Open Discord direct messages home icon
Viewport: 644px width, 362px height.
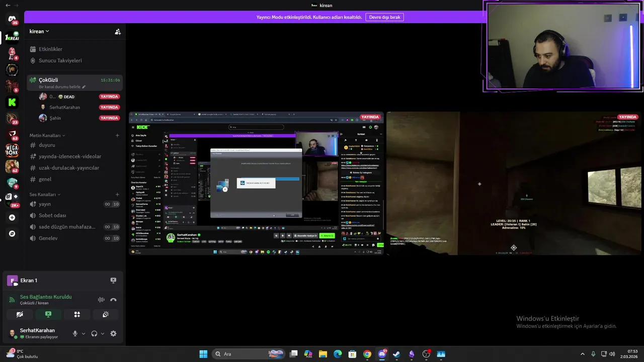tap(12, 20)
